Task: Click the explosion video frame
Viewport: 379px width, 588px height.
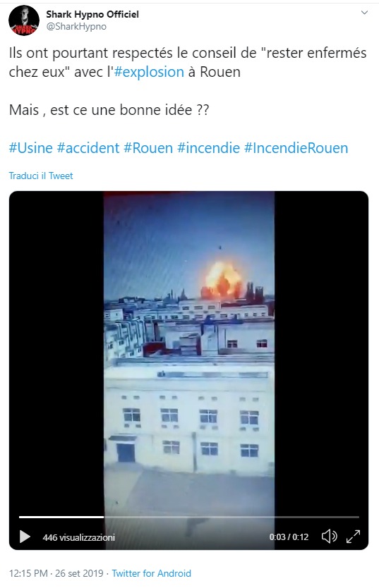Action: point(188,353)
